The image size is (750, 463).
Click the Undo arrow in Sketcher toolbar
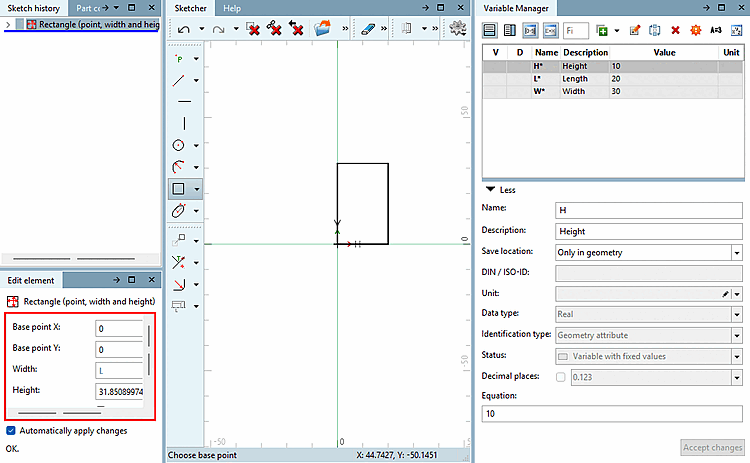184,30
